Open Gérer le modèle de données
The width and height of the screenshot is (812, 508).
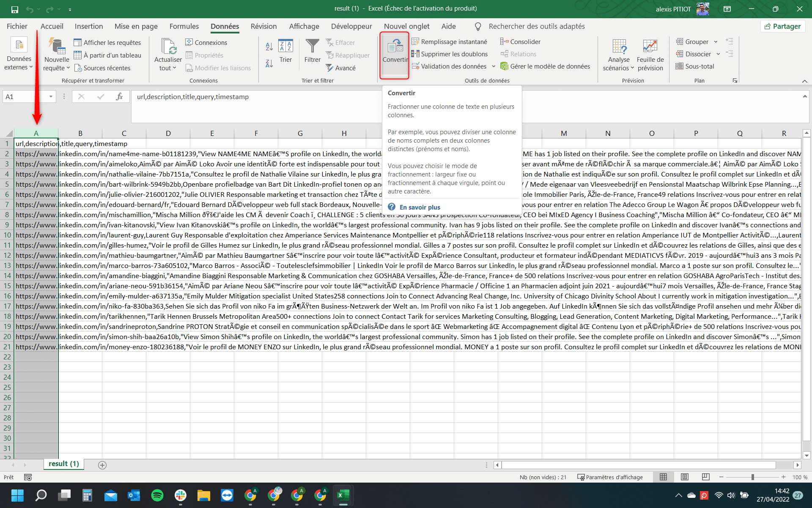tap(545, 66)
